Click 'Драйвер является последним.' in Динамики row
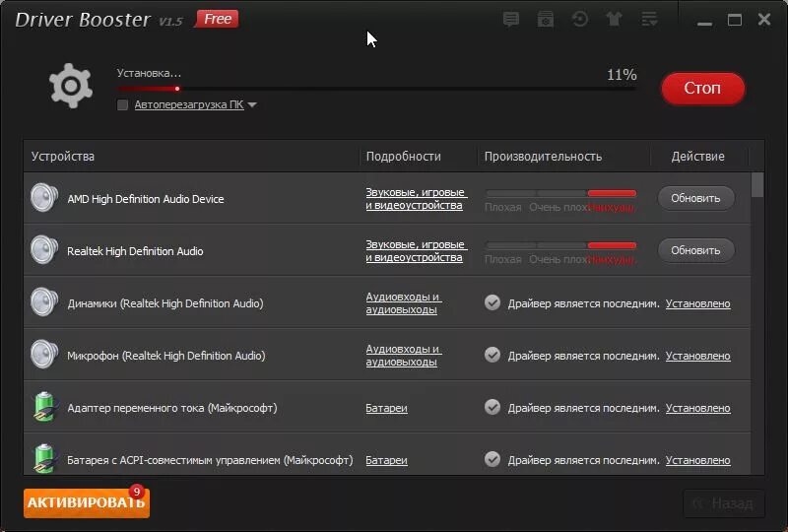Viewport: 788px width, 532px height. [583, 303]
